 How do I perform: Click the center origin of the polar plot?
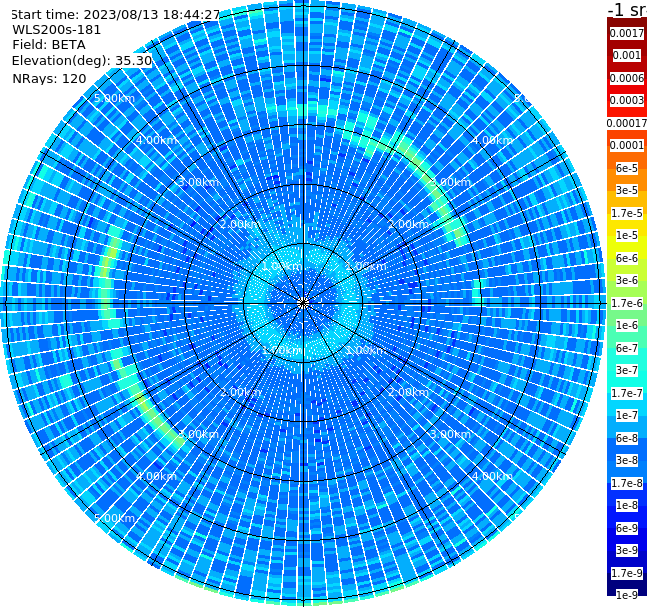303,303
